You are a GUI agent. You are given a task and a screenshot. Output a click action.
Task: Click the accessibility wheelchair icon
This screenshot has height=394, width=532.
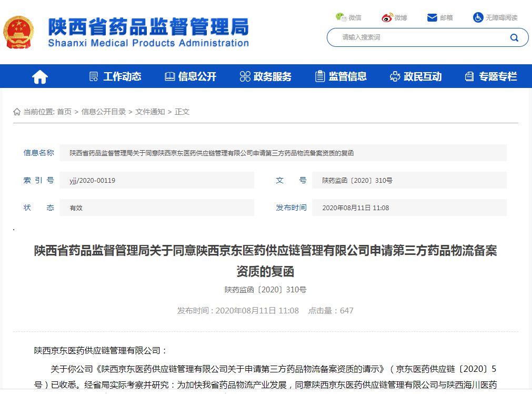pyautogui.click(x=478, y=17)
